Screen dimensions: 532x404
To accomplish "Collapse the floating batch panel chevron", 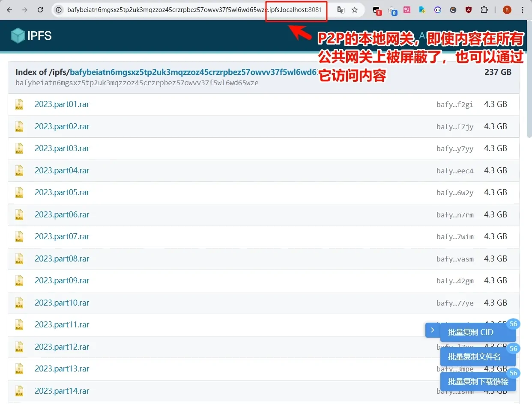I will [x=433, y=330].
